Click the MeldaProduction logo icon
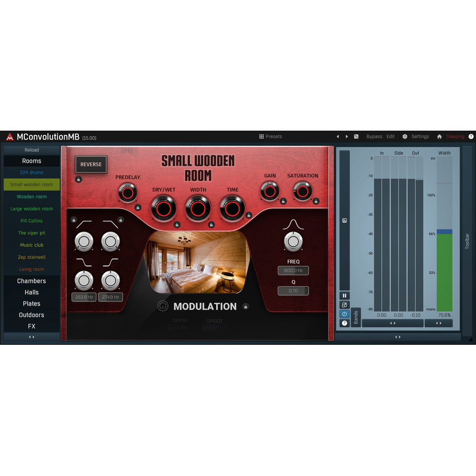476x476 pixels. pyautogui.click(x=10, y=137)
